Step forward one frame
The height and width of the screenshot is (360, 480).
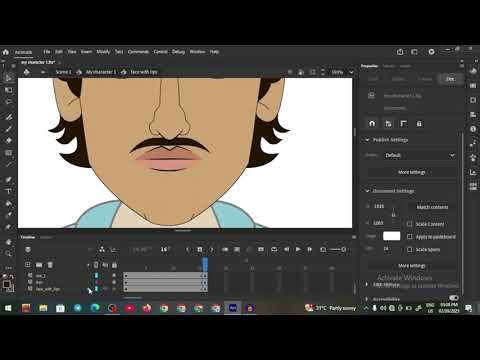coord(309,249)
